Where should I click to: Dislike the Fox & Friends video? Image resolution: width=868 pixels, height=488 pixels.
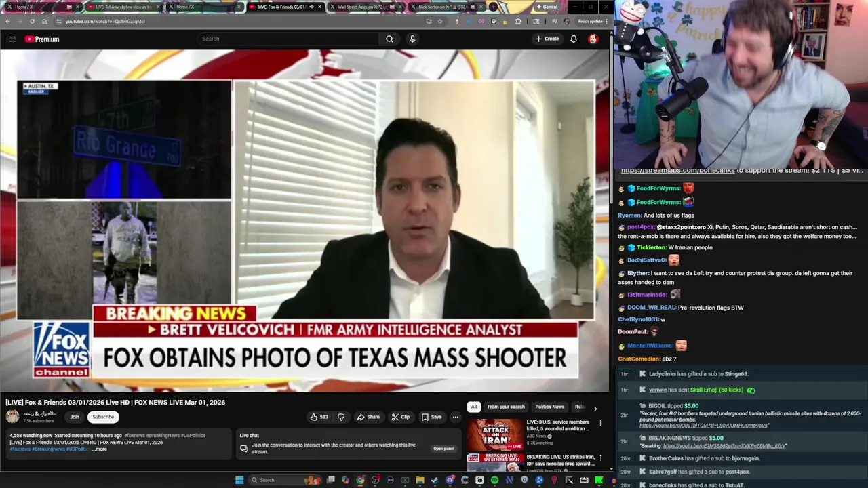(x=341, y=417)
